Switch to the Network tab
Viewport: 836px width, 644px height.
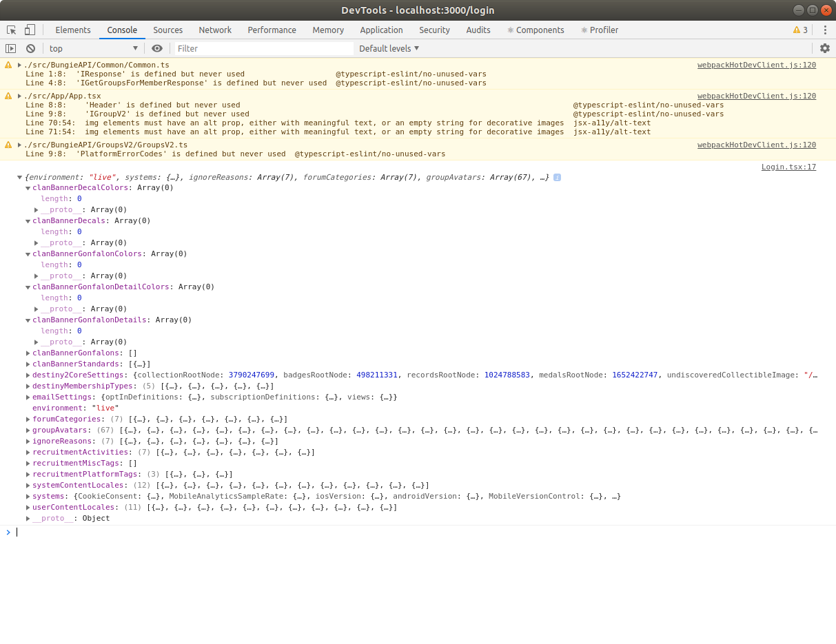click(214, 30)
